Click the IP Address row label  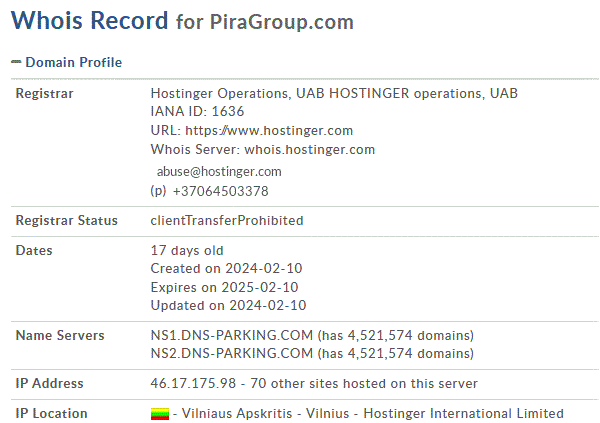49,383
